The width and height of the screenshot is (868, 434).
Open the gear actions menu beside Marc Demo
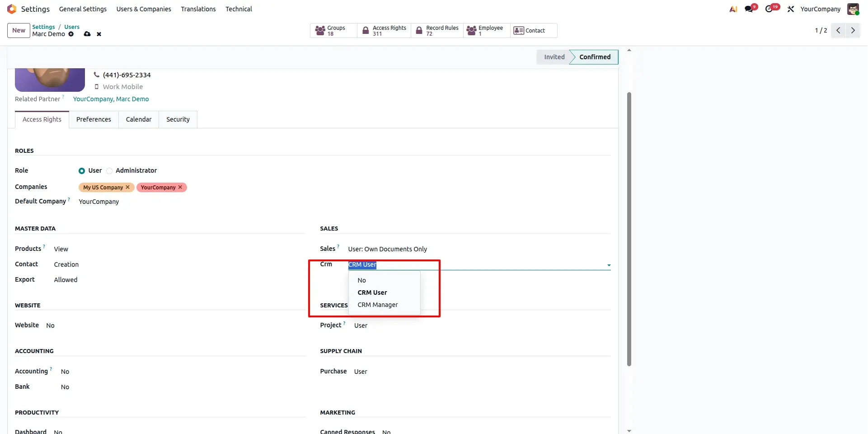71,34
